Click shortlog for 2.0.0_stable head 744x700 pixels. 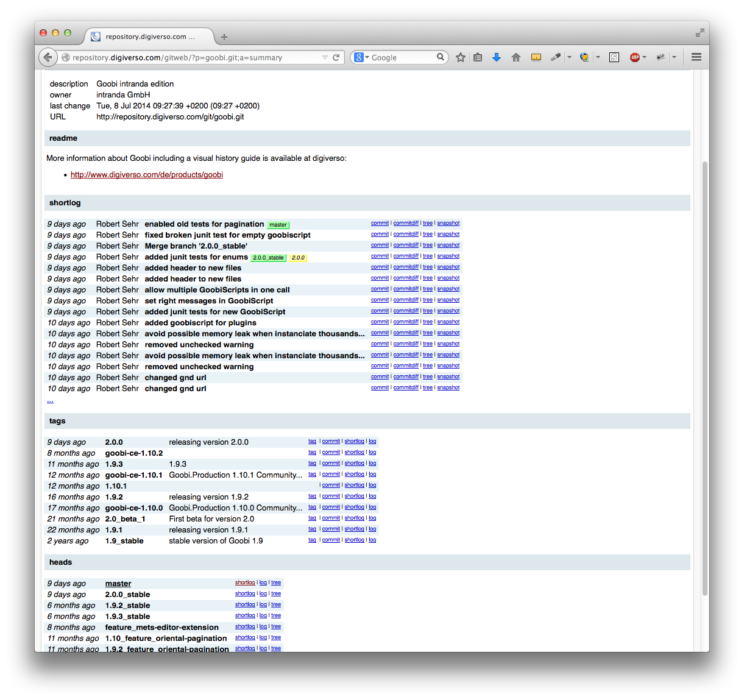coord(245,594)
